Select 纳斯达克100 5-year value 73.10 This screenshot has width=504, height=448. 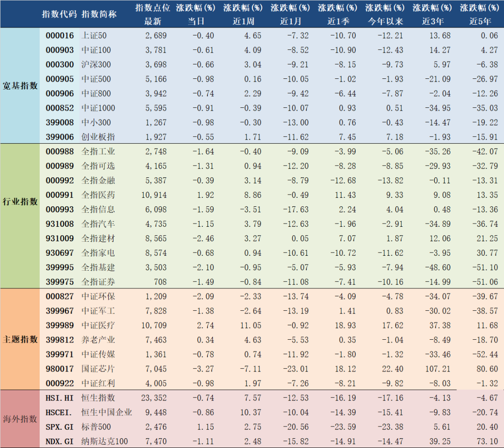coord(487,441)
